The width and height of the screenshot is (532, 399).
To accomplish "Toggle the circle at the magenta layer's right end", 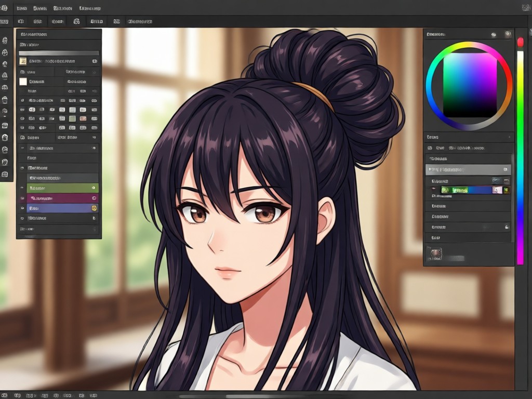I will 94,198.
